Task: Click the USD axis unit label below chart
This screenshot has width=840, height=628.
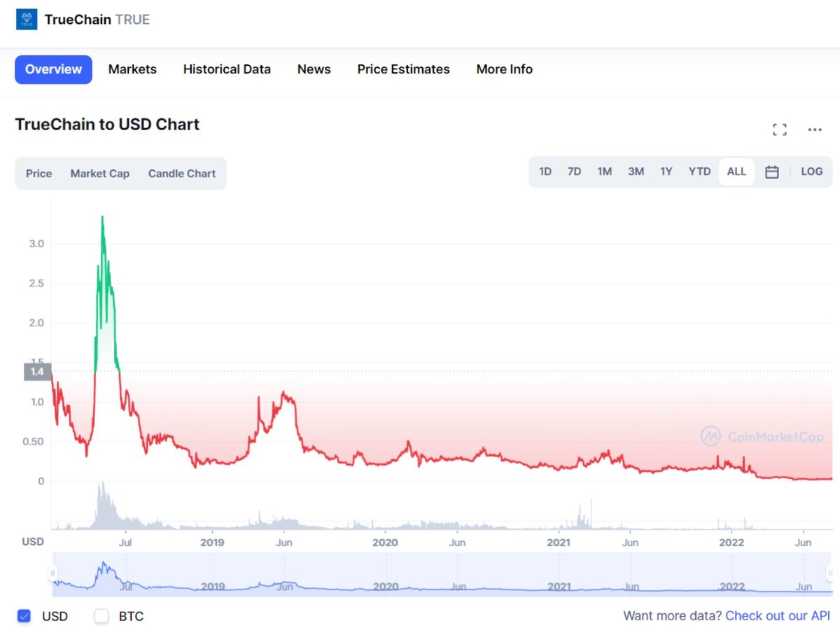Action: (x=33, y=541)
